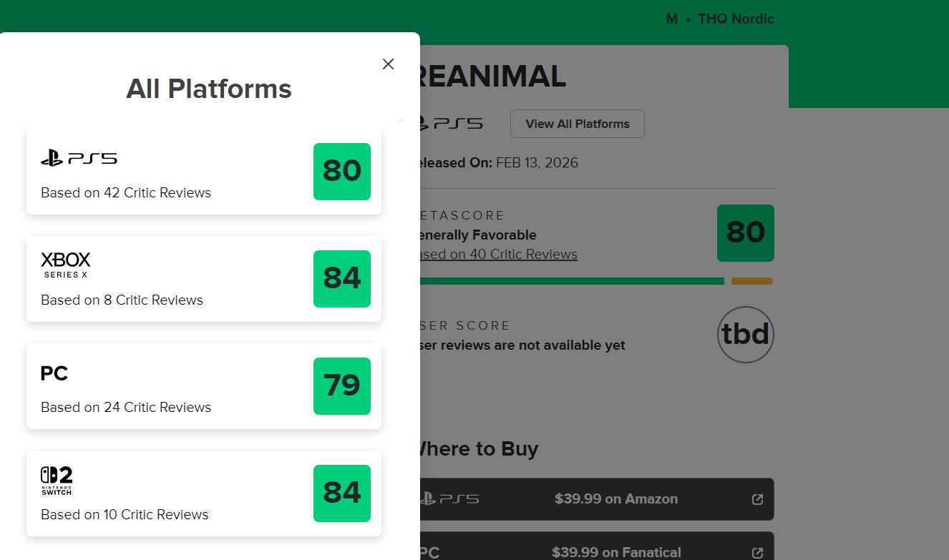
Task: Buy for $39.99 on Fanatical
Action: (x=615, y=552)
